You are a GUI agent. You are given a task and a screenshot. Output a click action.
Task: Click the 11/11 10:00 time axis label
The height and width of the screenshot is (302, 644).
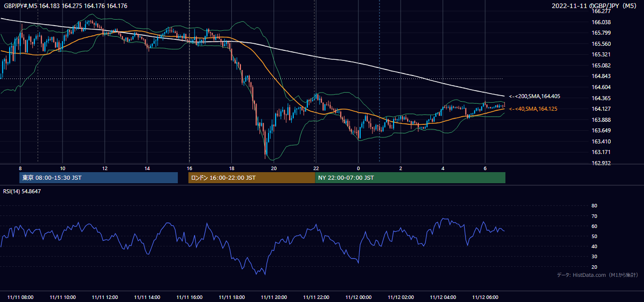pyautogui.click(x=62, y=297)
